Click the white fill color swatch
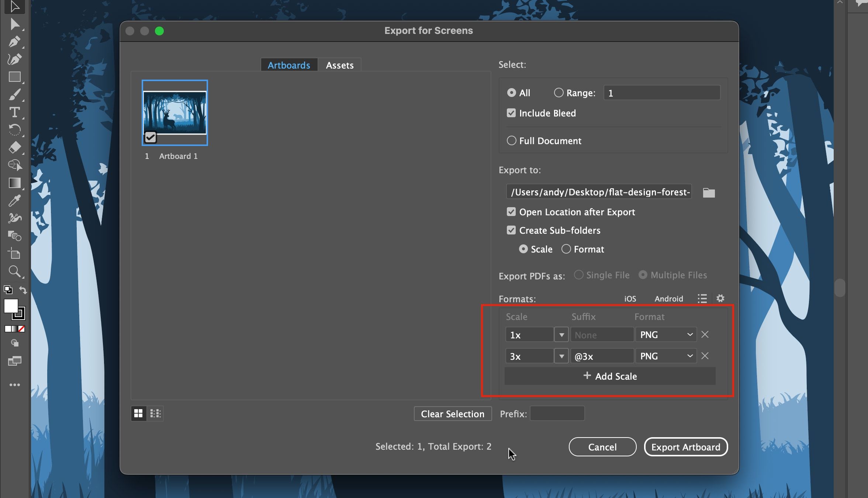The image size is (868, 498). pyautogui.click(x=10, y=306)
